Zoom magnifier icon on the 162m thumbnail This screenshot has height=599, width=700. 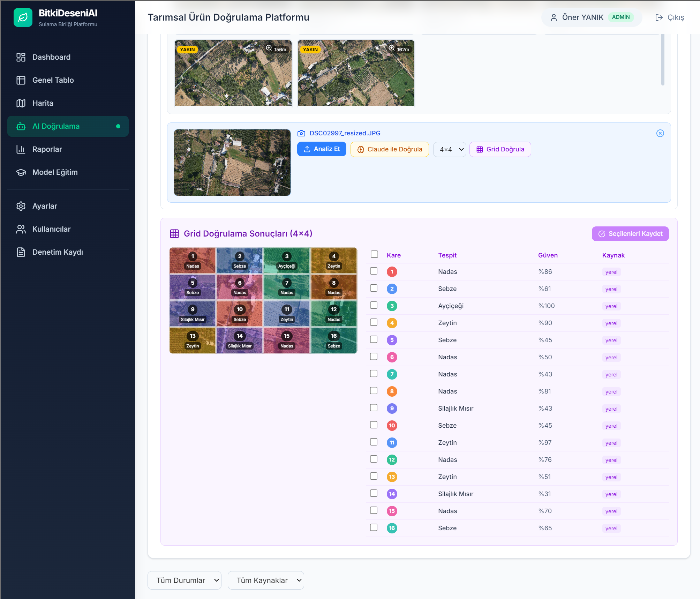(x=392, y=48)
